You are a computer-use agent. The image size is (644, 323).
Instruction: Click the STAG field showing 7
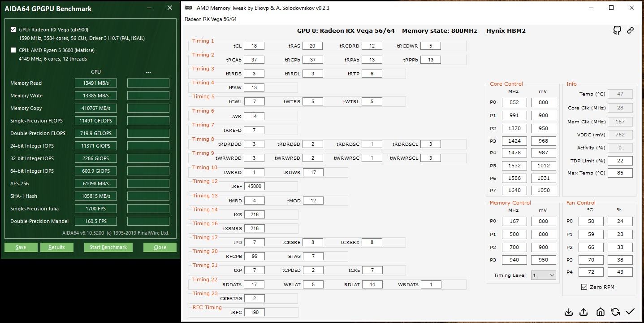point(313,256)
